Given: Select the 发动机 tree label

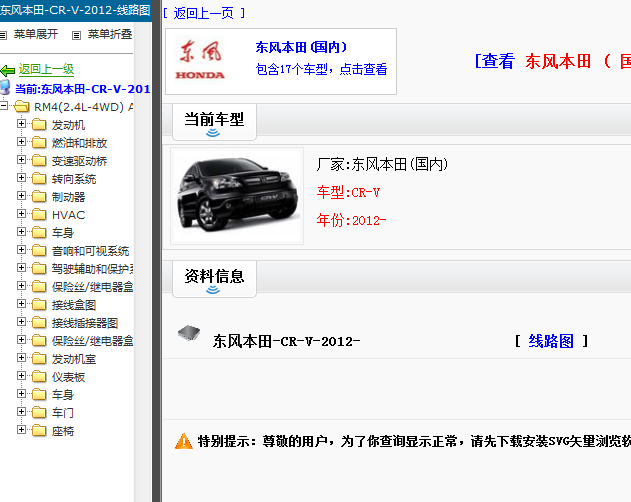Looking at the screenshot, I should click(x=68, y=125).
